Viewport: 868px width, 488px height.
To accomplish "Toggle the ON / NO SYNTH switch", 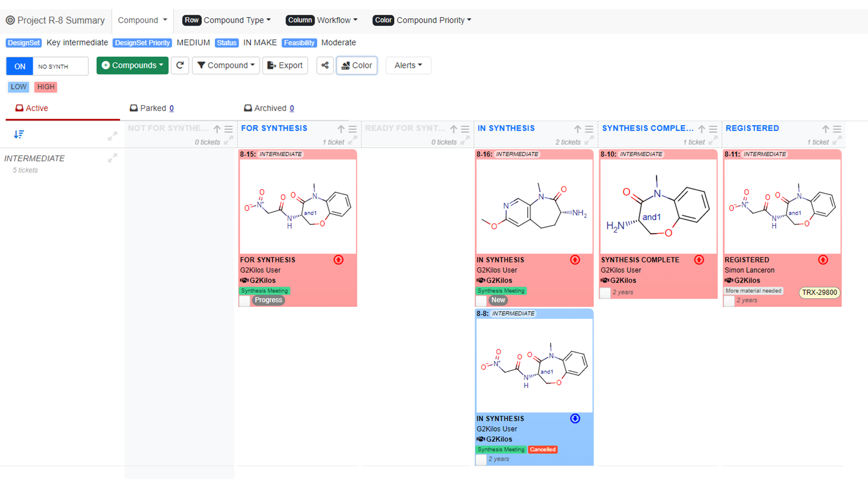I will (47, 66).
